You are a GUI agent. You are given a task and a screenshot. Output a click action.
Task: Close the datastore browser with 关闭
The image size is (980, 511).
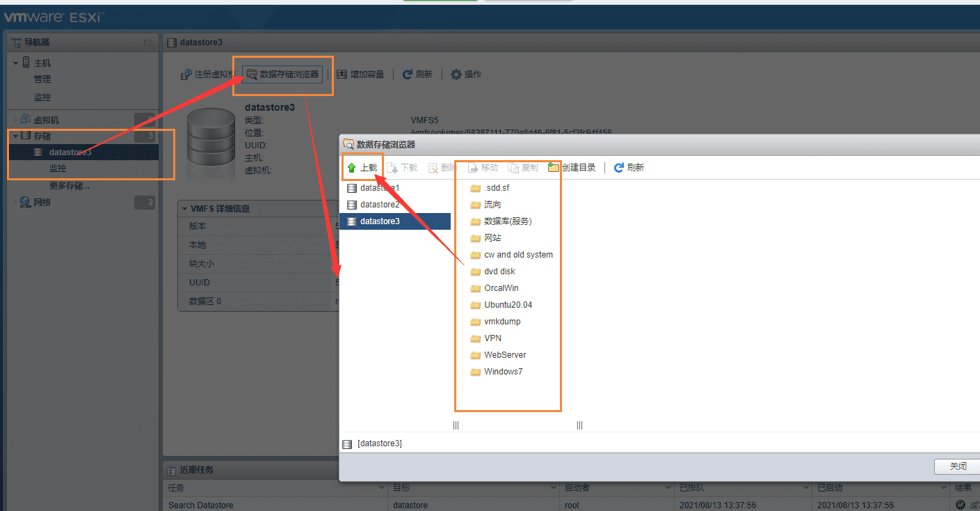[x=958, y=466]
